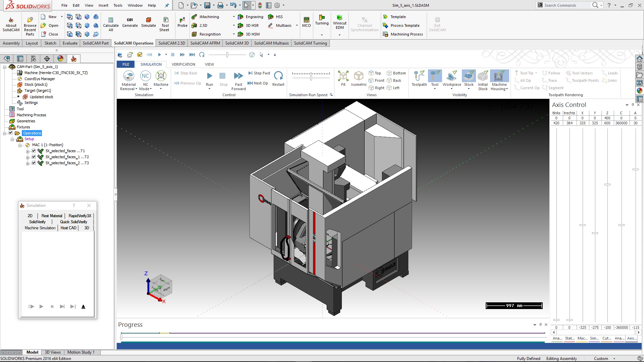Select SolidVerify in Simulation dialog
This screenshot has height=362, width=644.
37,222
